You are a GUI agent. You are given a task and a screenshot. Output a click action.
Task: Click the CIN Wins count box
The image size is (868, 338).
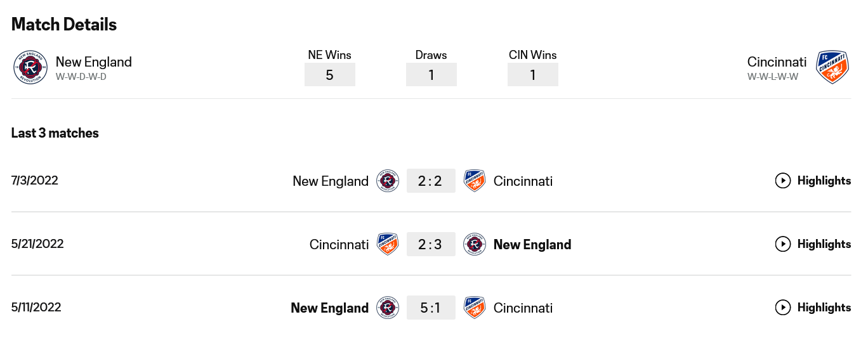[x=532, y=75]
